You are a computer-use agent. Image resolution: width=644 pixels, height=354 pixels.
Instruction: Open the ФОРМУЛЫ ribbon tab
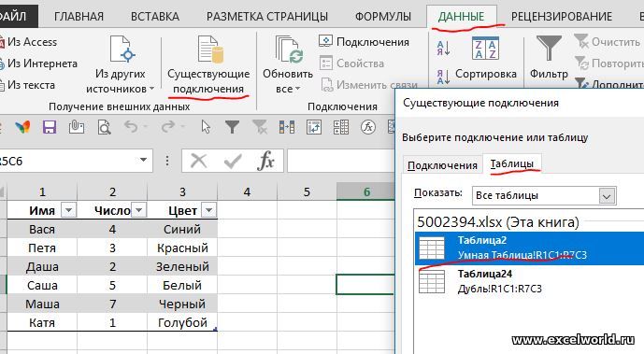pos(383,17)
